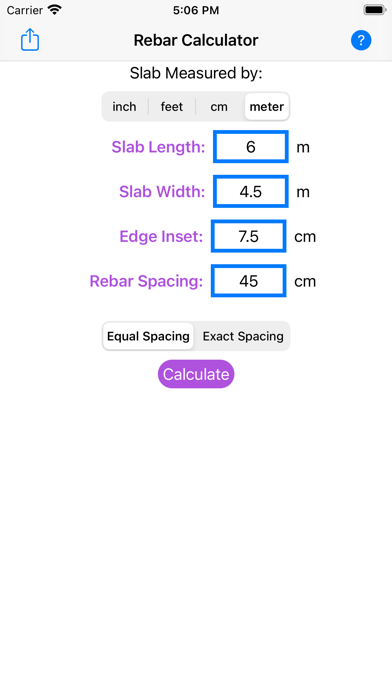
Task: Click the purple Calculate button
Action: click(196, 374)
